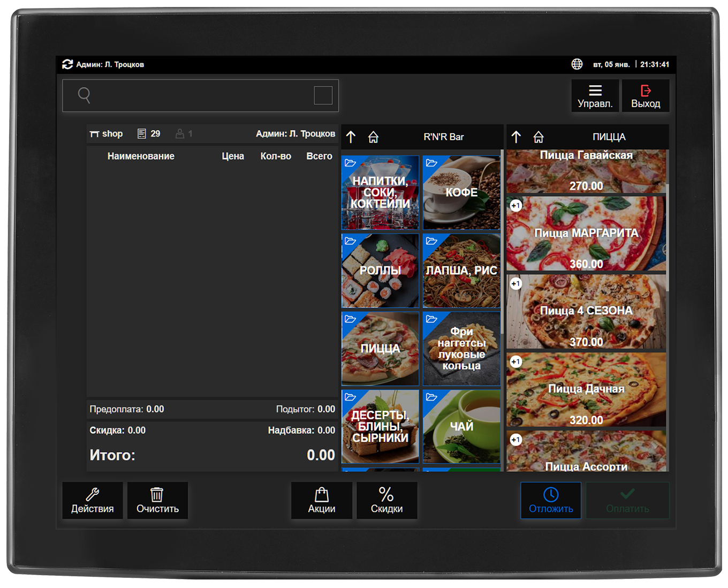This screenshot has width=728, height=588.
Task: Click folder icon on ЧАЙ tile
Action: (x=431, y=397)
